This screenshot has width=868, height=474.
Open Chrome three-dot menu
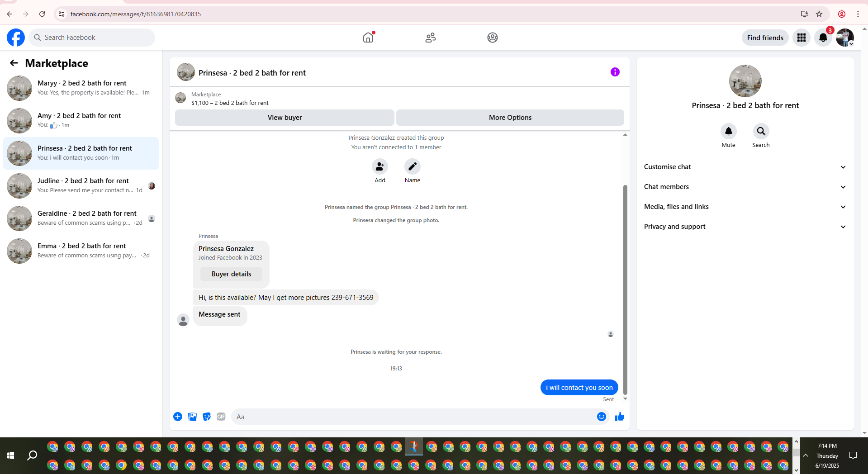pyautogui.click(x=858, y=14)
